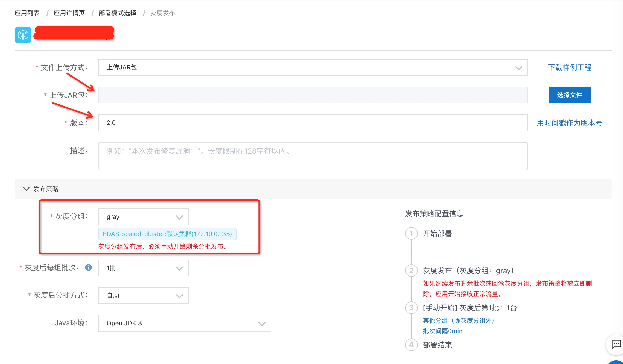Image resolution: width=623 pixels, height=364 pixels.
Task: Expand the 灰度后每组批次 1批 dropdown
Action: coord(143,268)
